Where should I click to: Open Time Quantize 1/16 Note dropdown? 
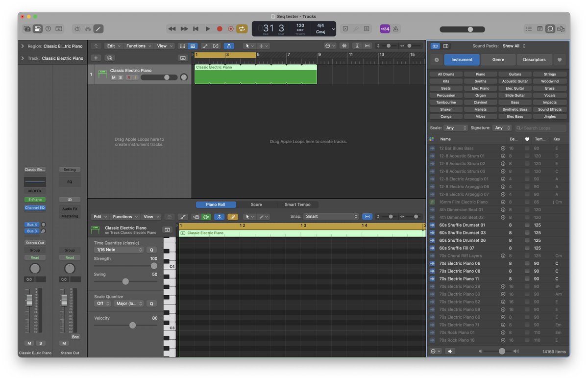click(119, 250)
